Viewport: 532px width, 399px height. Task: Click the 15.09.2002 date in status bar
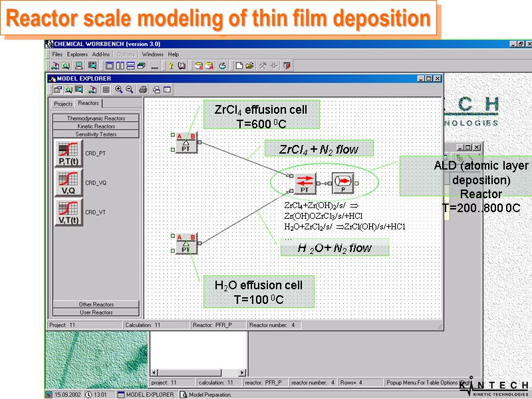coord(64,394)
